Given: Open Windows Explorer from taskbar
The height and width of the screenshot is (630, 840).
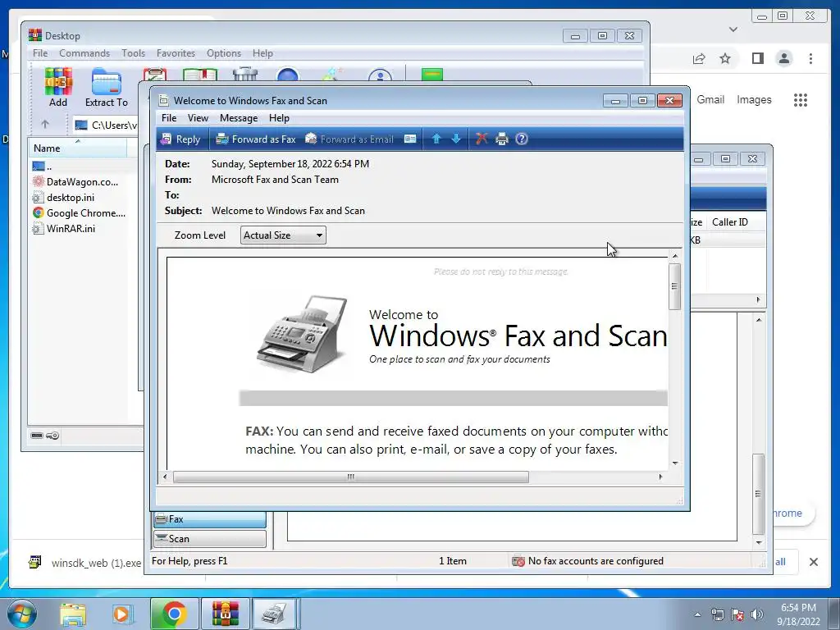Looking at the screenshot, I should [x=73, y=614].
